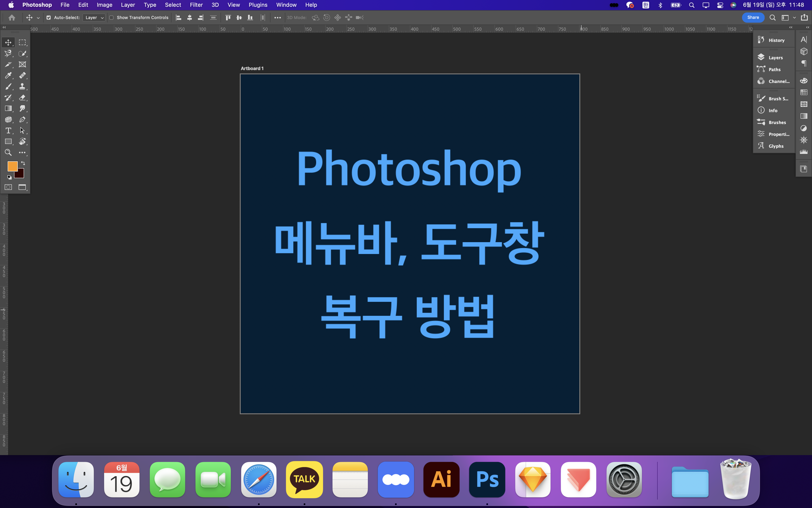Select the Rotate View hand tool
This screenshot has height=508, width=812.
[x=22, y=141]
